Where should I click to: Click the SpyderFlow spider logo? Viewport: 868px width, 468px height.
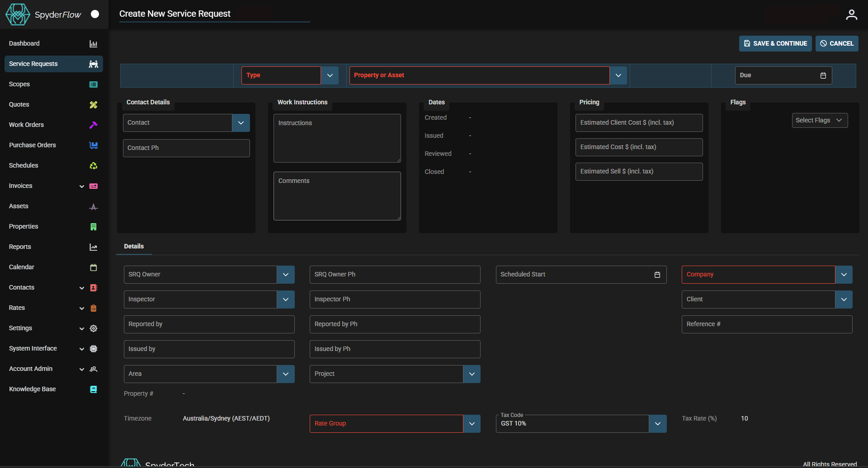tap(17, 14)
